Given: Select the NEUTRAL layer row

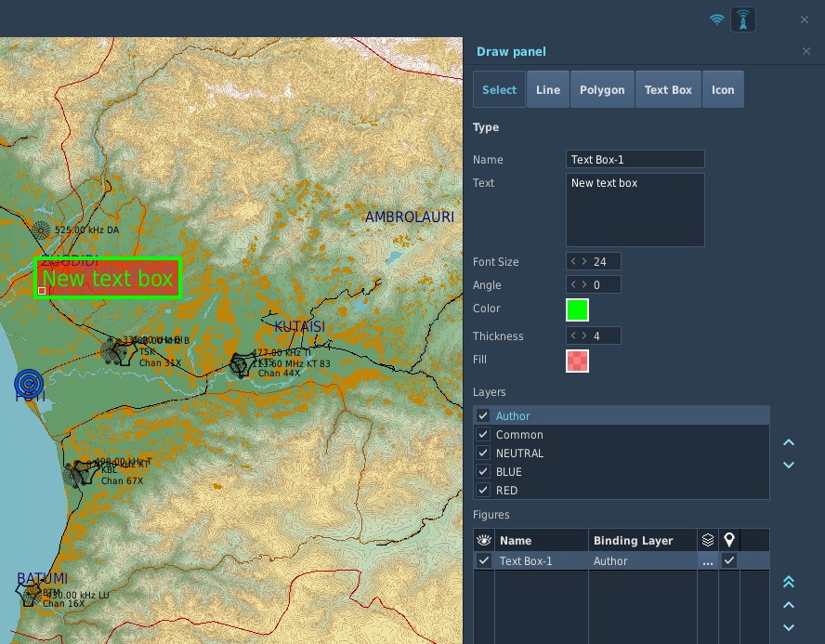Looking at the screenshot, I should (x=622, y=453).
